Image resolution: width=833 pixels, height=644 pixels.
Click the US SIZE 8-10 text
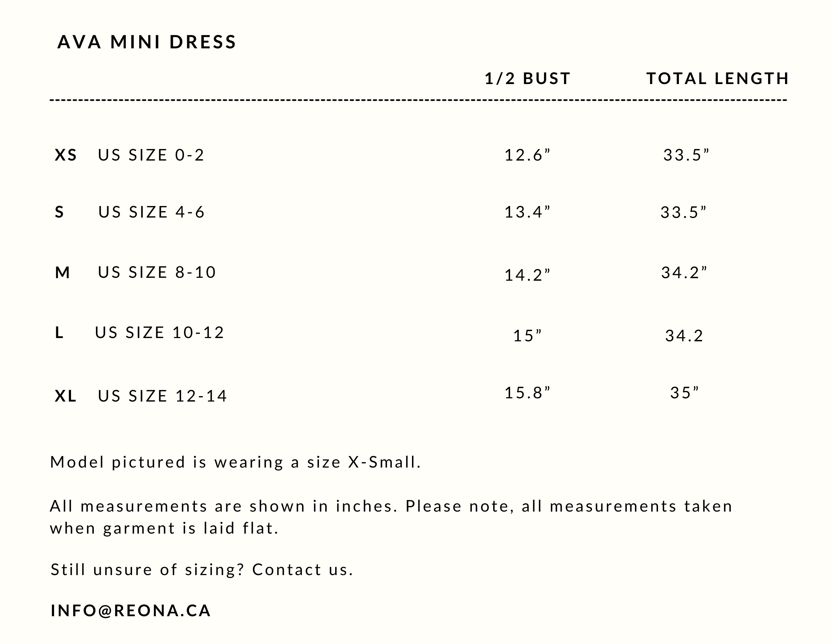(157, 272)
